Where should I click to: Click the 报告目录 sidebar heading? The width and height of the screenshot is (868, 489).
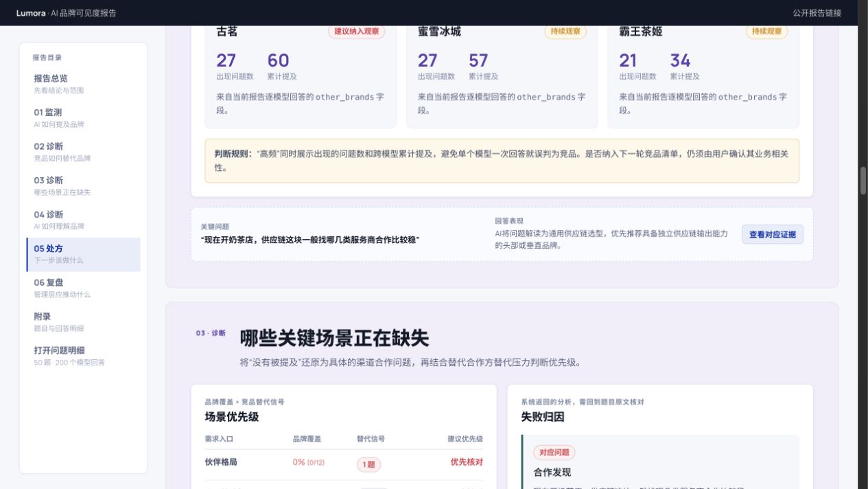[x=47, y=58]
